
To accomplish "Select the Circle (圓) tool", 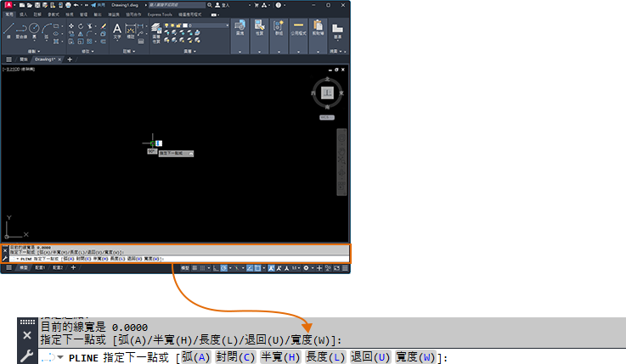I will (34, 31).
